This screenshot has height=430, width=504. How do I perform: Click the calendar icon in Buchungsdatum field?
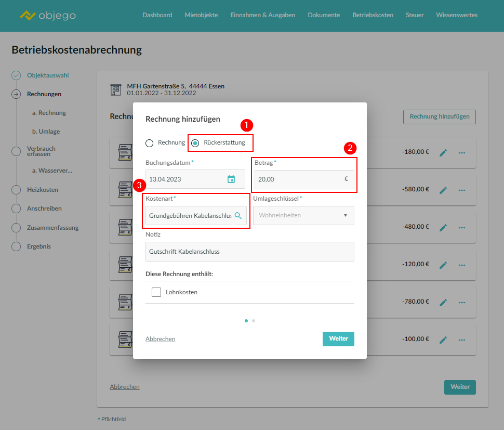click(231, 179)
